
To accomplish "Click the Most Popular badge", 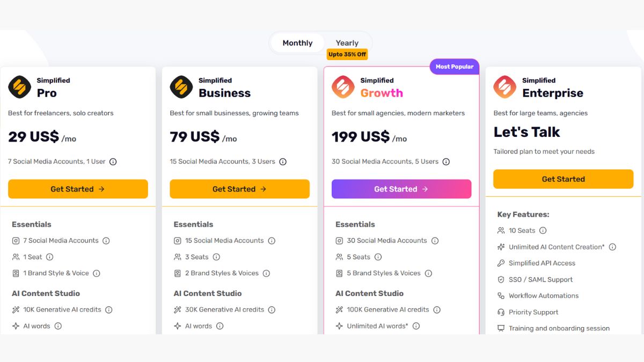I will tap(455, 67).
